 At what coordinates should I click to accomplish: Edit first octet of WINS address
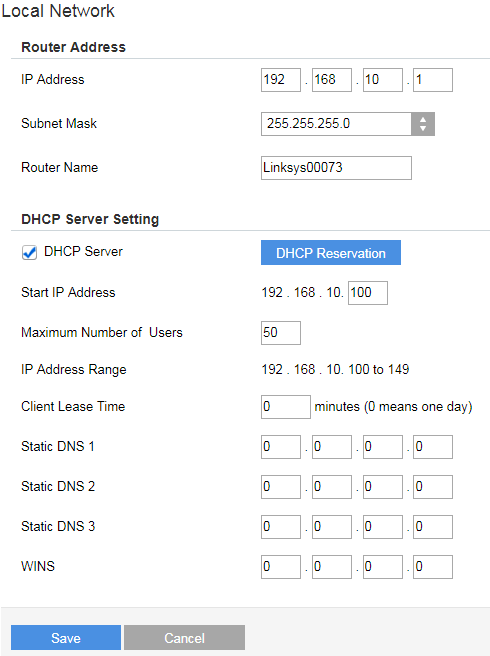[281, 567]
